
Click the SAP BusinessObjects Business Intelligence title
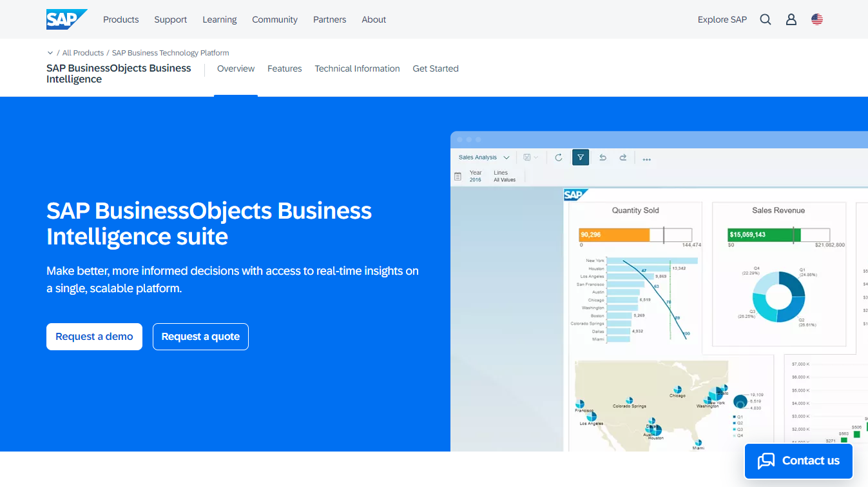119,74
